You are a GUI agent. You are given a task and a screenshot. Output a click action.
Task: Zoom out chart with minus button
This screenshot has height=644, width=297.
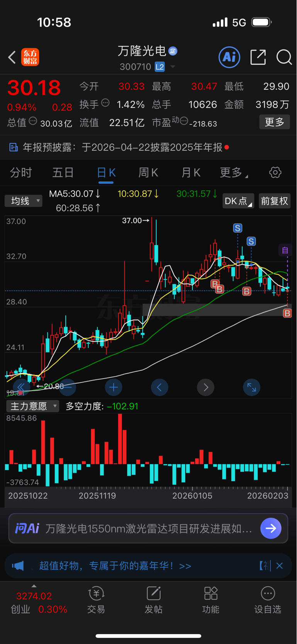[x=68, y=387]
